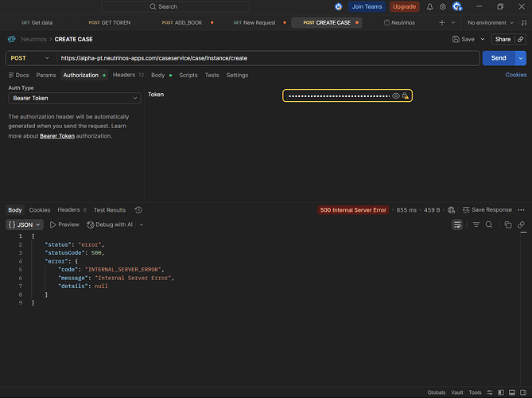Image resolution: width=532 pixels, height=398 pixels.
Task: Open the Test Results tab
Action: tap(110, 210)
